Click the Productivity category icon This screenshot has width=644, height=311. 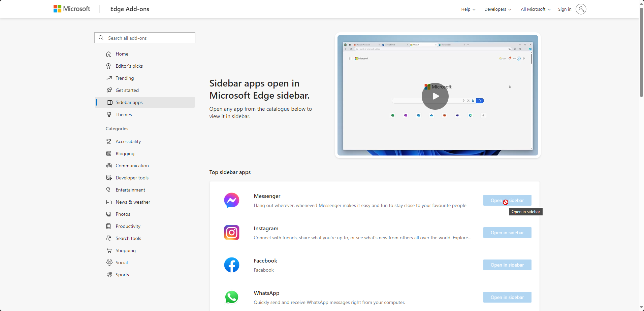click(109, 226)
